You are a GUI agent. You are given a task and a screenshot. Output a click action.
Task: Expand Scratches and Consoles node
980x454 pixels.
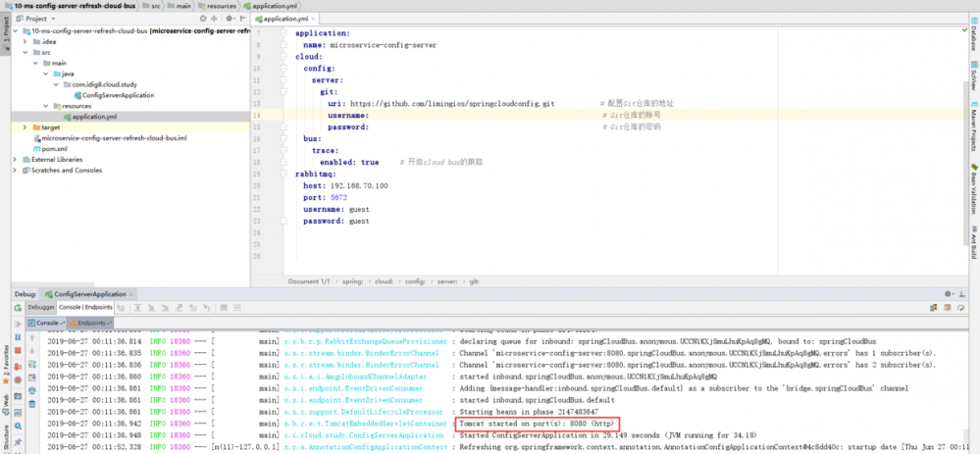click(x=17, y=170)
